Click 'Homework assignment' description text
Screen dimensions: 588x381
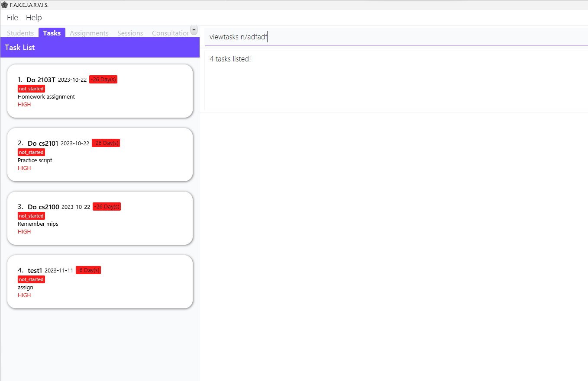pyautogui.click(x=46, y=97)
